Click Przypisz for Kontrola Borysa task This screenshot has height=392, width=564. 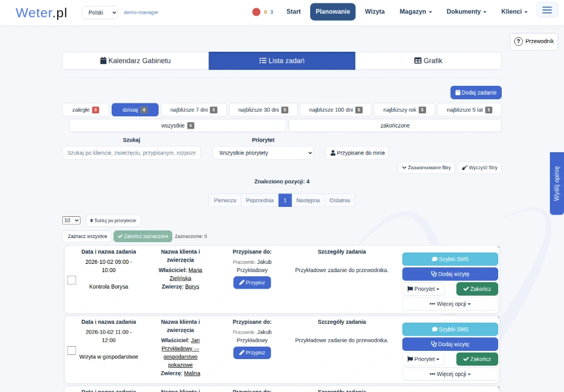(x=252, y=283)
